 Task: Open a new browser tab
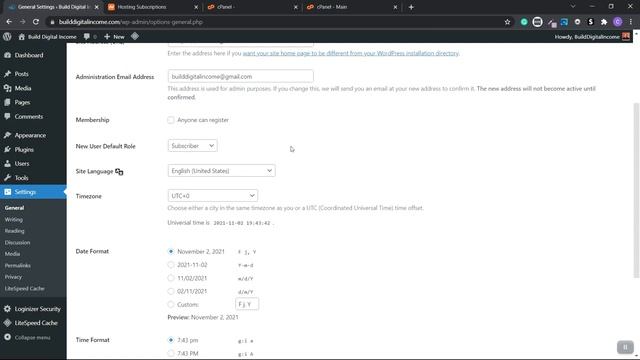pos(411,7)
